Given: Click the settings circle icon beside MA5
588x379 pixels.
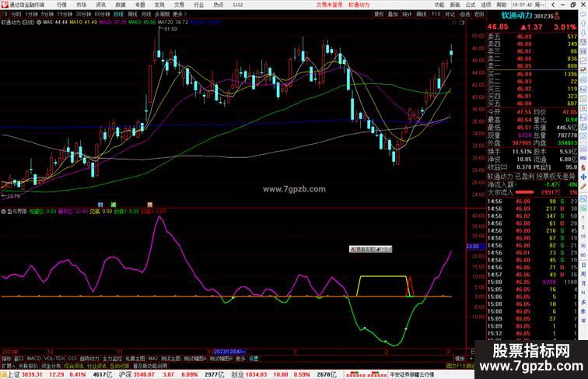Looking at the screenshot, I should tap(39, 23).
